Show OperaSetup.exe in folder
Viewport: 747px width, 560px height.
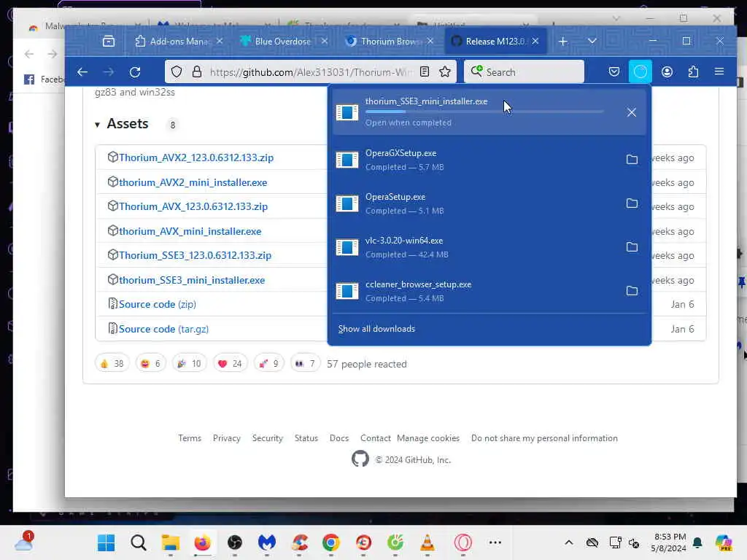(x=632, y=203)
